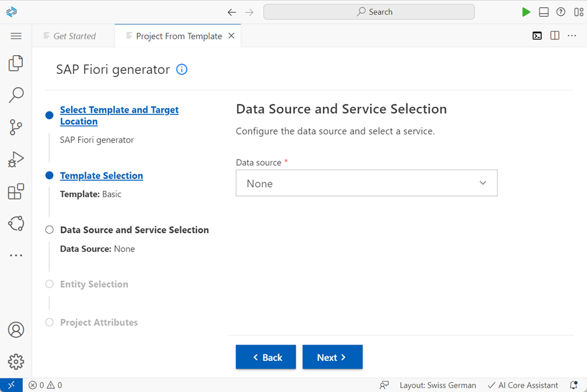Open the Run and Debug view
Image resolution: width=587 pixels, height=392 pixels.
pos(16,160)
